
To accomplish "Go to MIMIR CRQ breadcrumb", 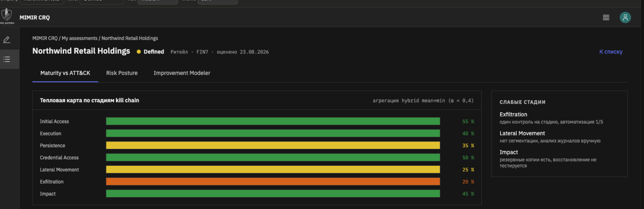I will tap(45, 38).
